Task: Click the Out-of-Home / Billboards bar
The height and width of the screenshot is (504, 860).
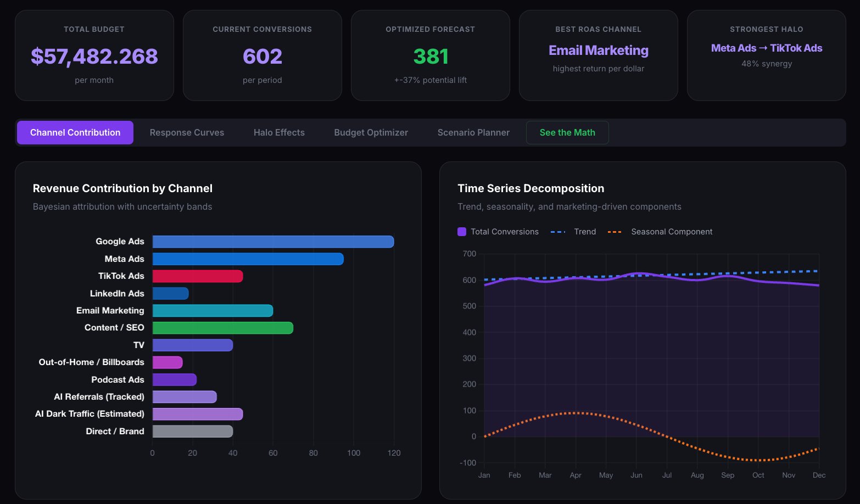Action: (x=167, y=362)
